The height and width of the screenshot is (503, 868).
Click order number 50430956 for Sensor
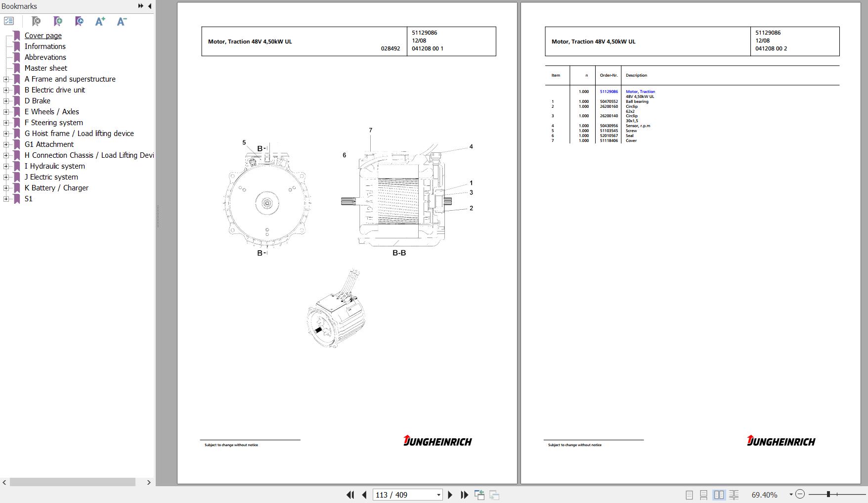pos(608,126)
